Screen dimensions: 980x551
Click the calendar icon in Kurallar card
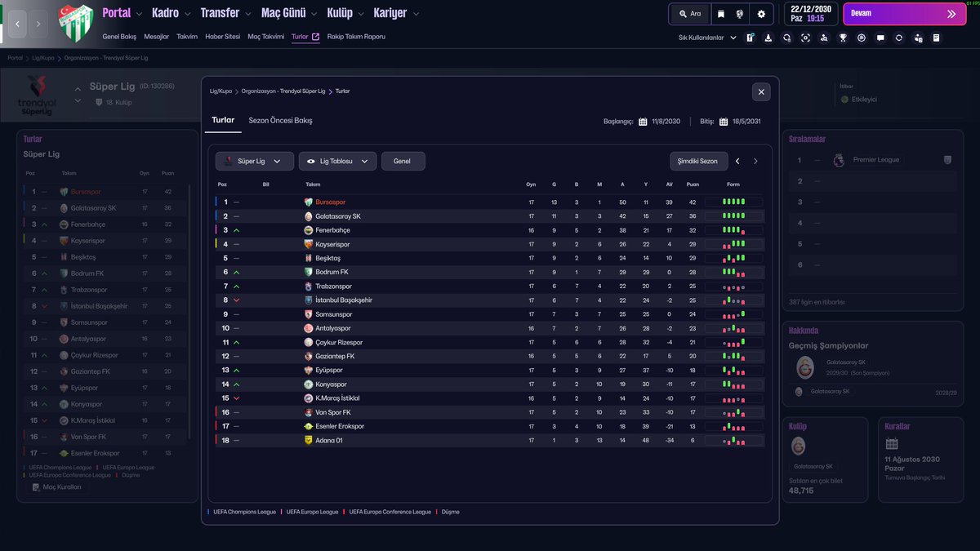pos(892,444)
